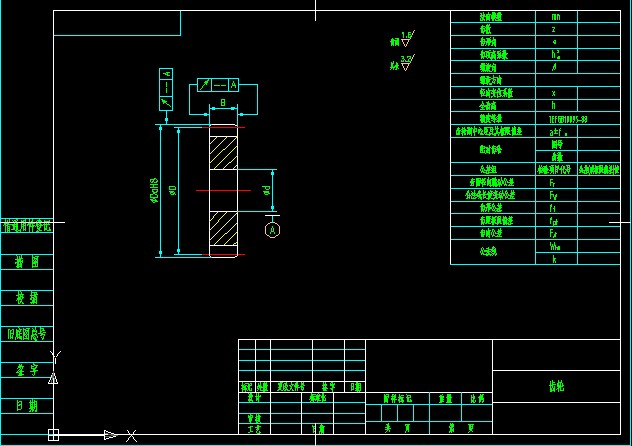Screen dimensions: 632x446
Task: Select the Fβ tolerance symbol
Action: (x=553, y=233)
